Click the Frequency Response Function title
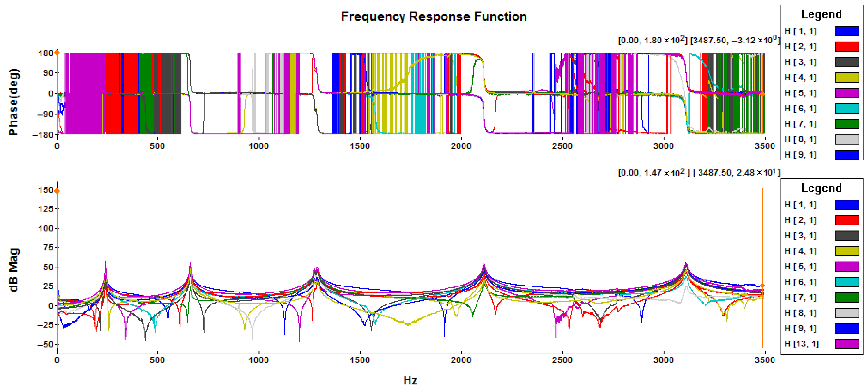Image resolution: width=868 pixels, height=390 pixels. (434, 16)
